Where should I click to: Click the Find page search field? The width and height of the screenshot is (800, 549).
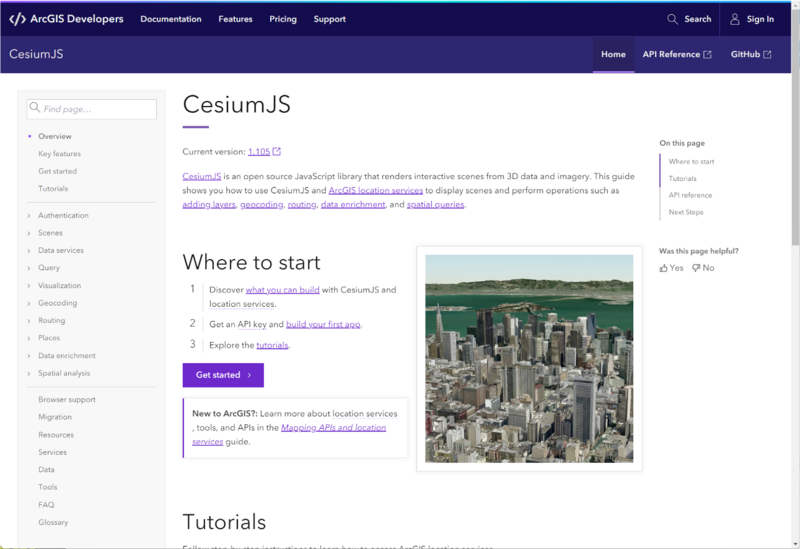pos(92,109)
